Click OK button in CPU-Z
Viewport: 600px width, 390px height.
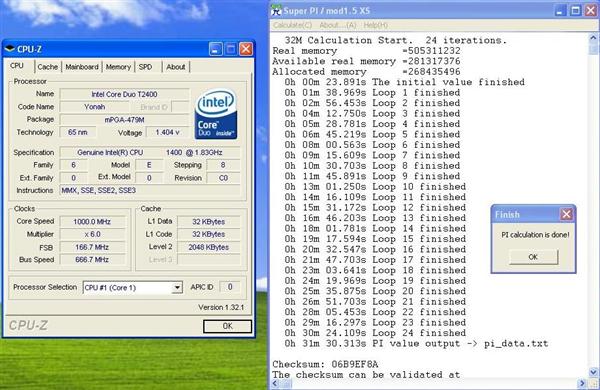click(x=227, y=326)
